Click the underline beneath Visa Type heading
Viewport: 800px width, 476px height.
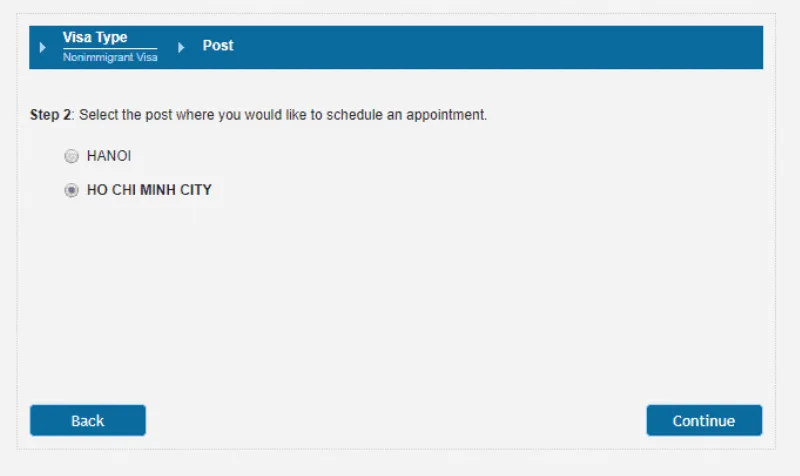point(110,49)
